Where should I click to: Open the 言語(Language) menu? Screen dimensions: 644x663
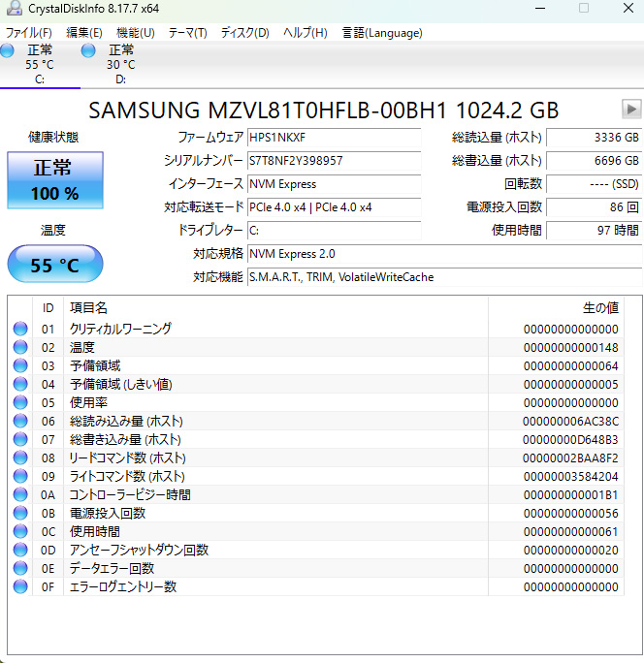pos(381,32)
